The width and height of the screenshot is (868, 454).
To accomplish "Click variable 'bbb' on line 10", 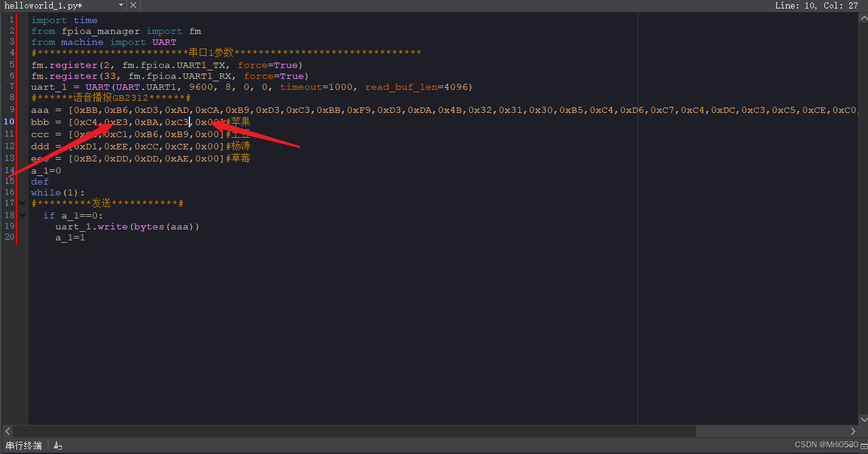I will pos(40,122).
